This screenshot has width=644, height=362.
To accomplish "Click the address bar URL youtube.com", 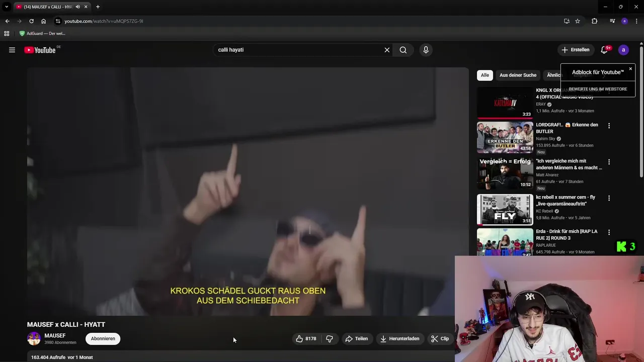I will (104, 21).
